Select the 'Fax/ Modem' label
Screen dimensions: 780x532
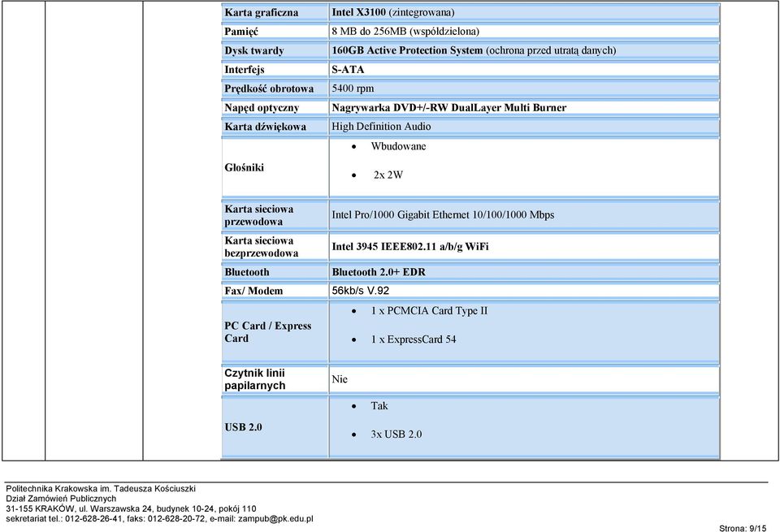pyautogui.click(x=253, y=291)
